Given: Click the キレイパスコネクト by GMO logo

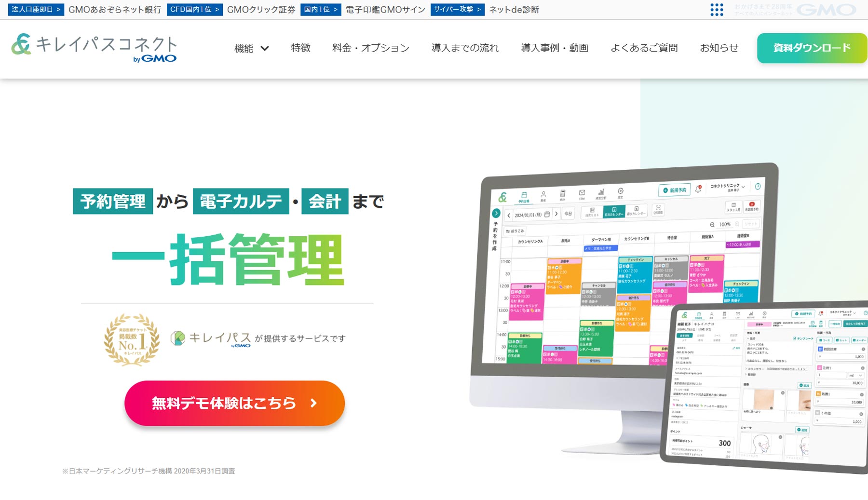Looking at the screenshot, I should [x=94, y=48].
